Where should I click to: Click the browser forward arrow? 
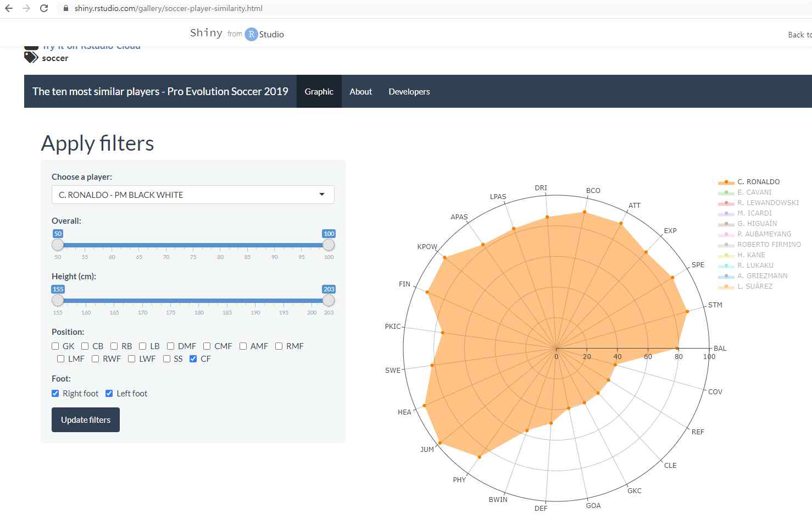[x=26, y=8]
